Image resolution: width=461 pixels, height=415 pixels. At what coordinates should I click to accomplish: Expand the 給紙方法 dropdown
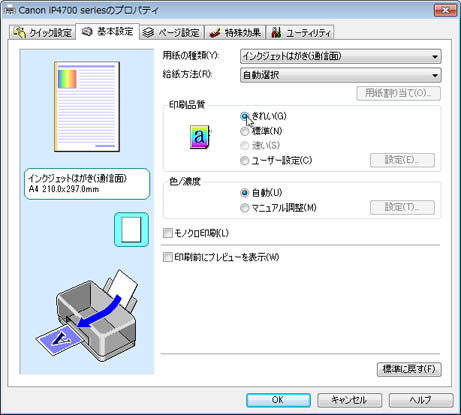tap(341, 75)
